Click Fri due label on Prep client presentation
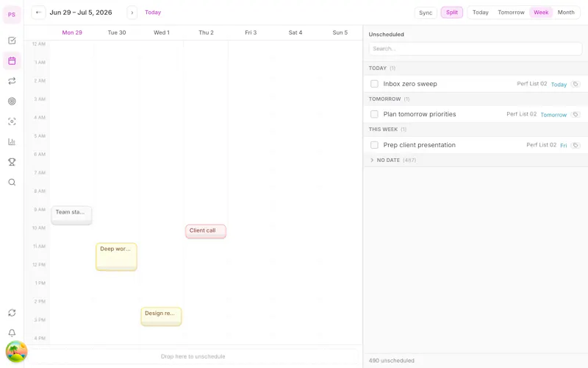Screen dimensions: 588x368 tap(563, 146)
